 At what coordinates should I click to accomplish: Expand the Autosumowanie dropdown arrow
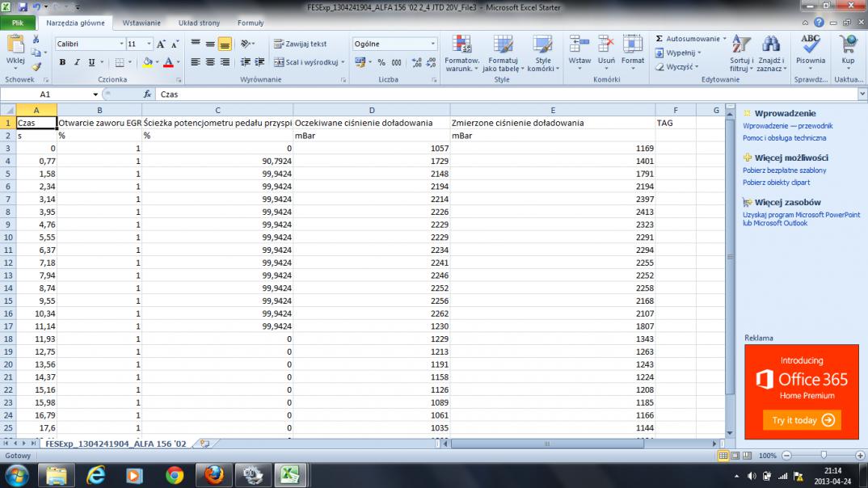[724, 39]
